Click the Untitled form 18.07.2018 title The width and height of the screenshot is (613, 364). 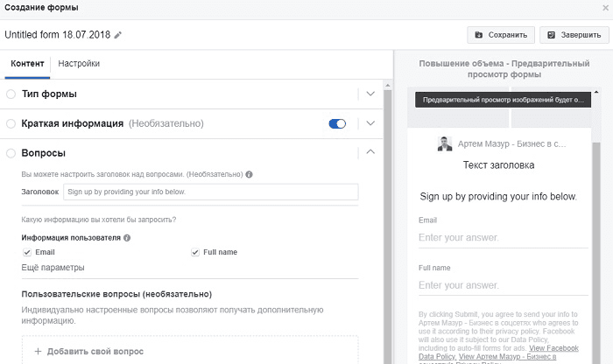tap(58, 35)
